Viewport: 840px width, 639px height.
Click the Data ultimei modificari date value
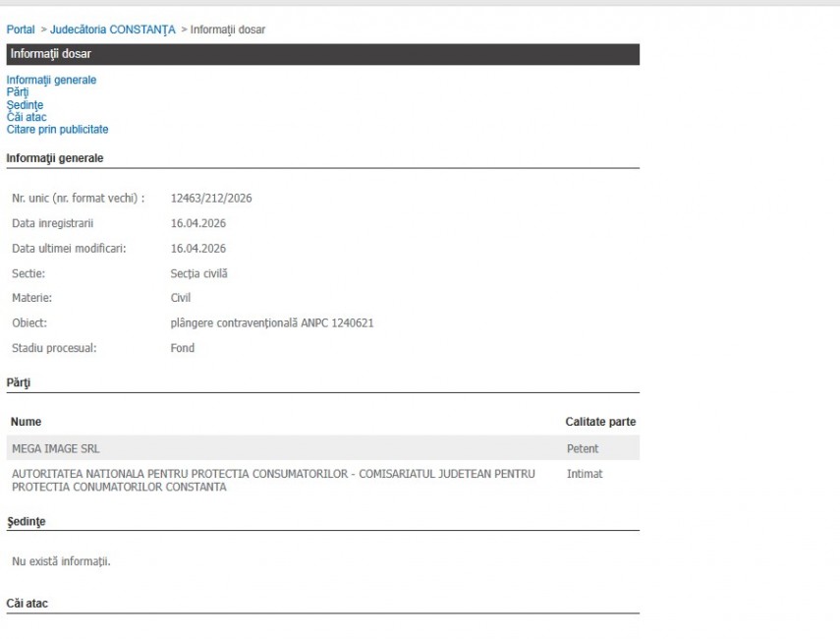(197, 249)
